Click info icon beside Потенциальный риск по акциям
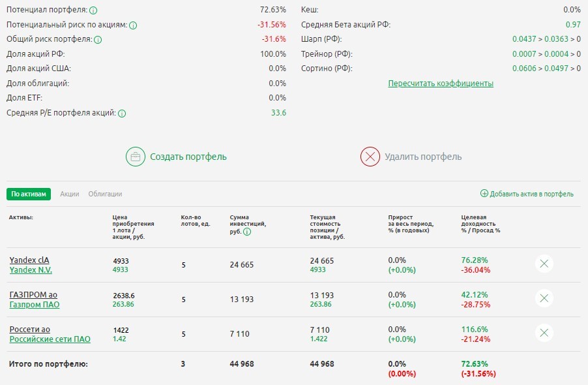 tap(133, 25)
